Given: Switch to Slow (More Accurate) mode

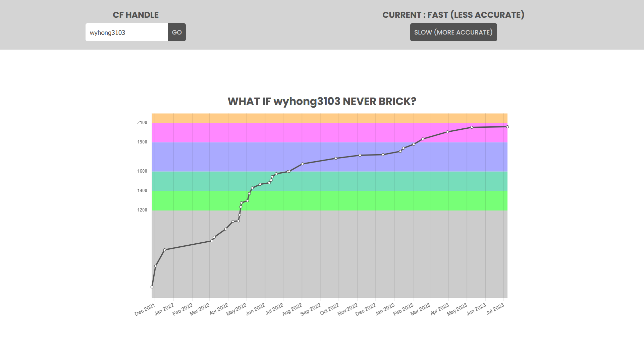Looking at the screenshot, I should coord(453,32).
